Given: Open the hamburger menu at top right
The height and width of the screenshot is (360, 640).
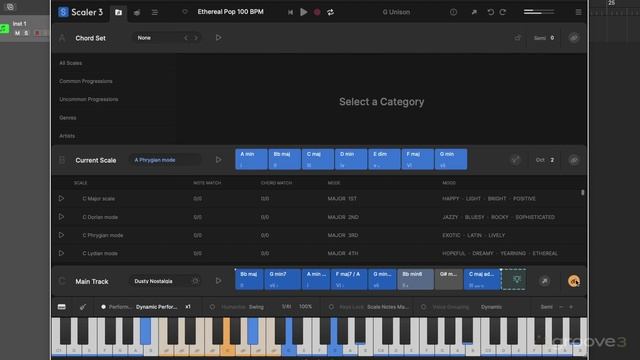Looking at the screenshot, I should click(578, 12).
